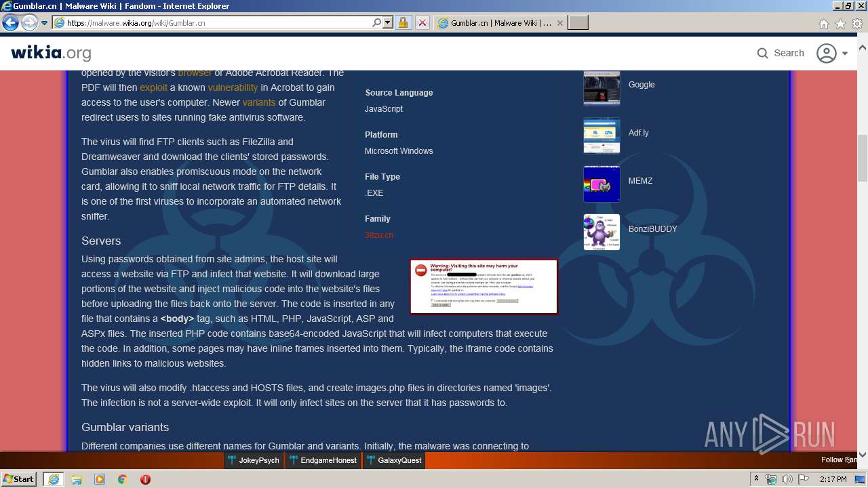Click the browser Forward arrow button
868x488 pixels.
pyautogui.click(x=29, y=22)
